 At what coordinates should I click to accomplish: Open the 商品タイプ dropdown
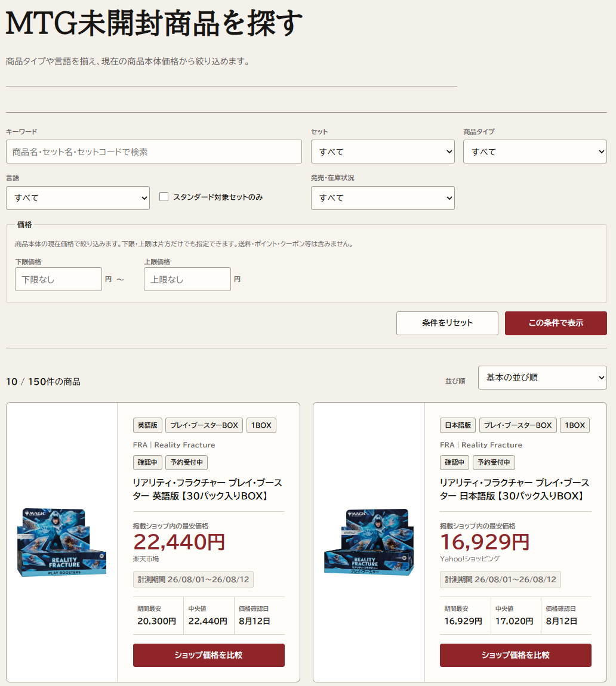coord(535,152)
